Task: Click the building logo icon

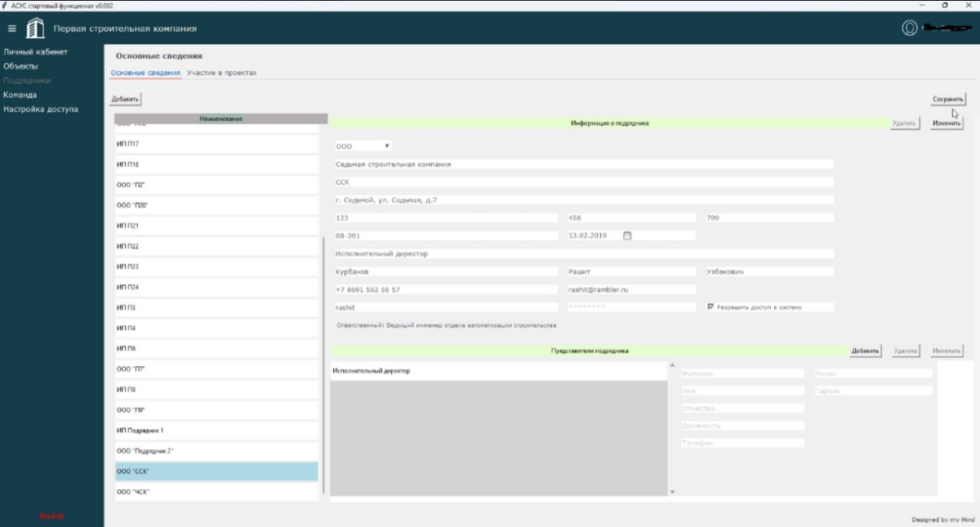Action: (x=36, y=29)
